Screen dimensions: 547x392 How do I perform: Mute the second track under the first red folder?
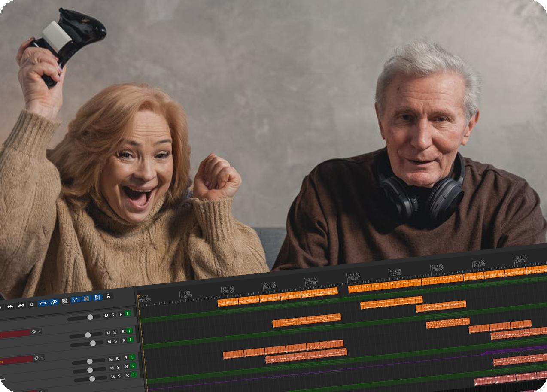point(109,342)
